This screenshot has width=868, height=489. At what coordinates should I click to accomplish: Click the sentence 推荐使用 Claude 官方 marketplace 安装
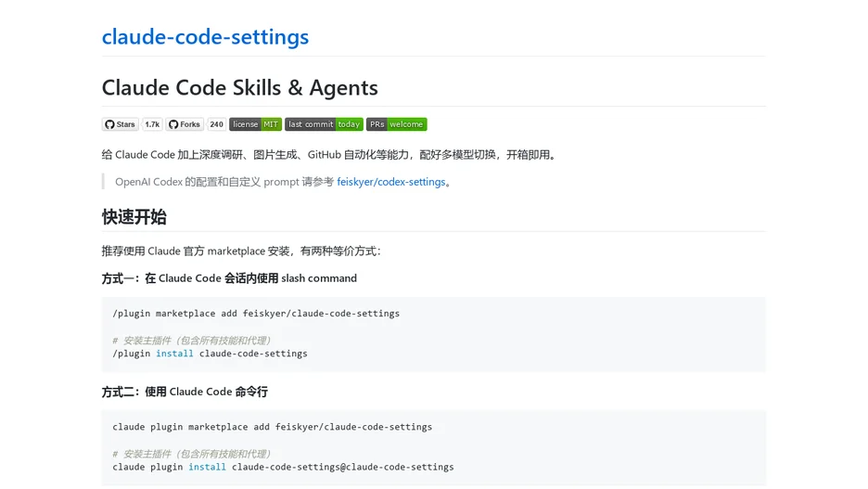[241, 251]
